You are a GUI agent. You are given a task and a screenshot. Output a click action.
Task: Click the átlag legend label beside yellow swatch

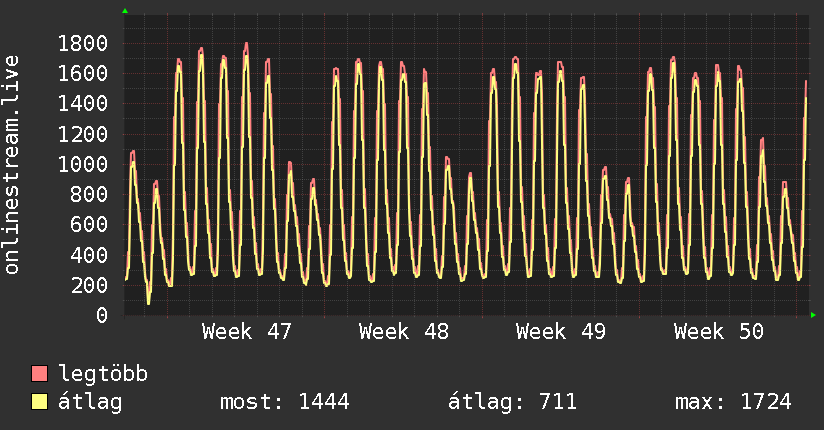tap(90, 402)
